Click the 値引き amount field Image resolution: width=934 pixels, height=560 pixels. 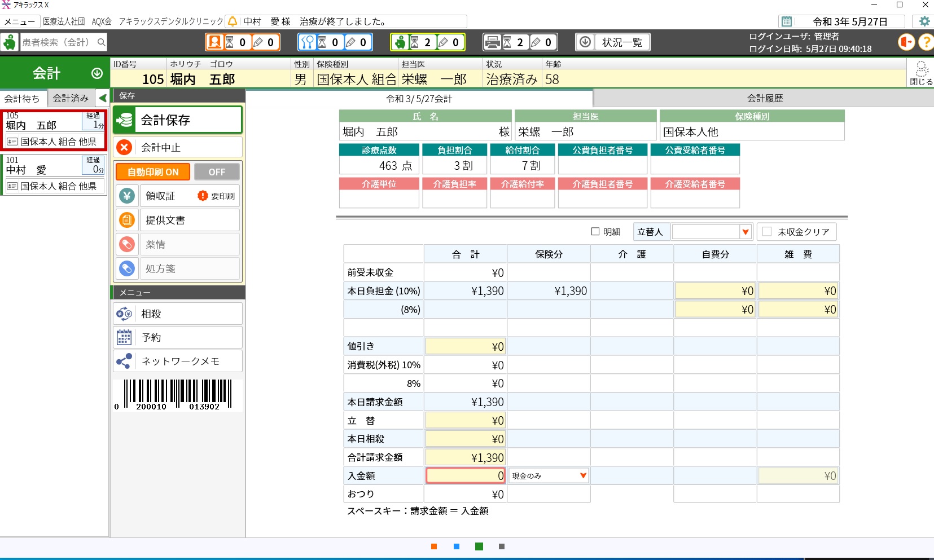coord(466,346)
